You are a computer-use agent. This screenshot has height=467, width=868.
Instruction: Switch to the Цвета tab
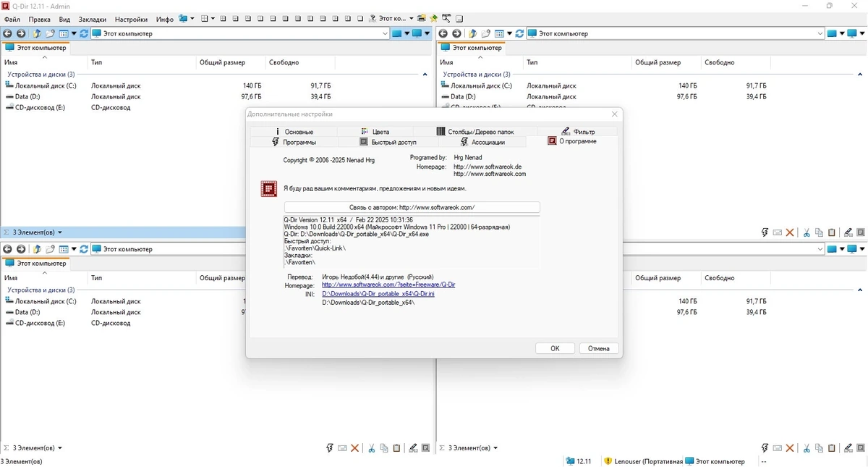click(x=374, y=132)
